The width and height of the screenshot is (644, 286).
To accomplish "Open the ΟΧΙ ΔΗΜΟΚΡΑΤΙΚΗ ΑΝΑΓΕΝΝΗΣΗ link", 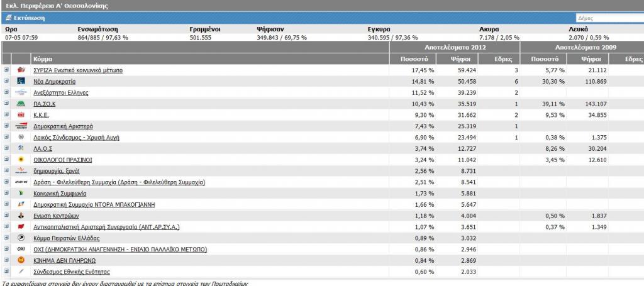I will pos(120,249).
